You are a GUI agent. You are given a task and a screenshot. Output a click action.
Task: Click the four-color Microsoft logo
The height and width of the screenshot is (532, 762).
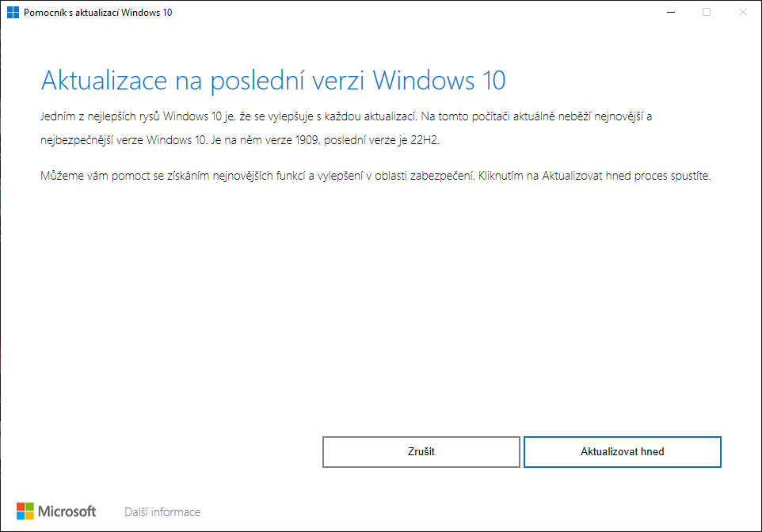(x=25, y=511)
